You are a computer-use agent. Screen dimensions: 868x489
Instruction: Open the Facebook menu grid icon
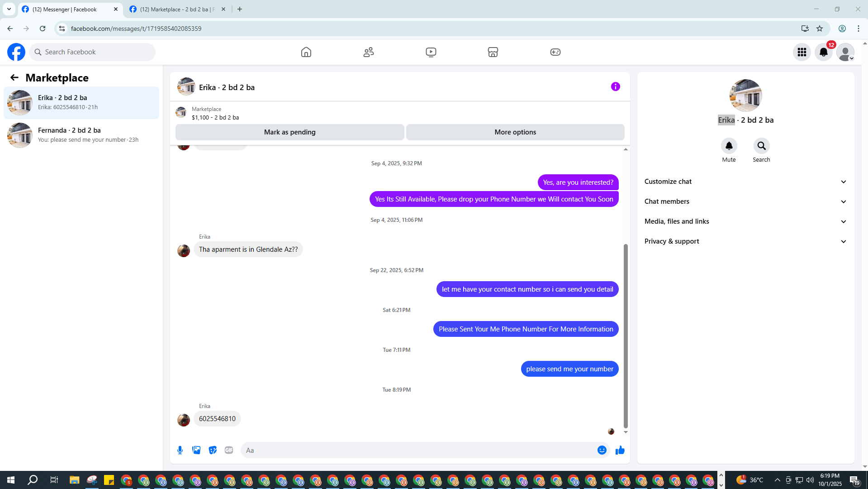click(x=802, y=52)
